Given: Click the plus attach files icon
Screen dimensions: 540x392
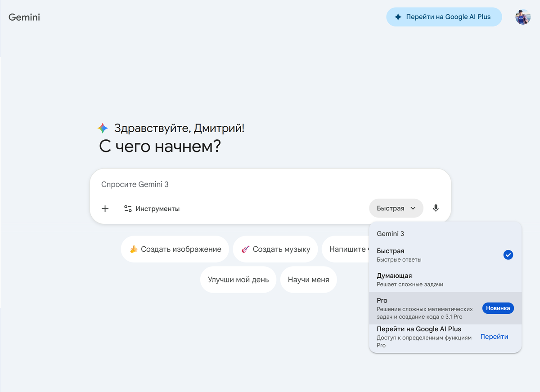Looking at the screenshot, I should 105,209.
